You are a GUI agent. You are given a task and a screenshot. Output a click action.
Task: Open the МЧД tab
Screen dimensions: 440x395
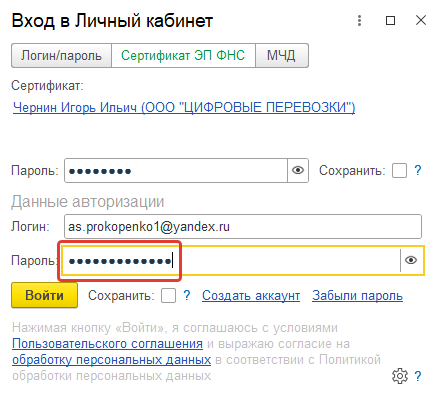(x=281, y=55)
